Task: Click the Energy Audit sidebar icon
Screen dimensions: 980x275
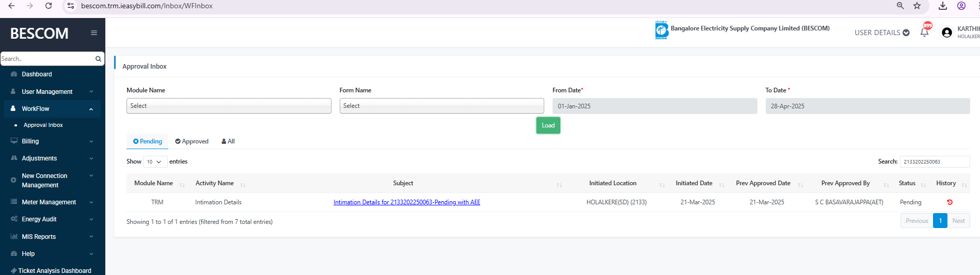Action: point(14,219)
